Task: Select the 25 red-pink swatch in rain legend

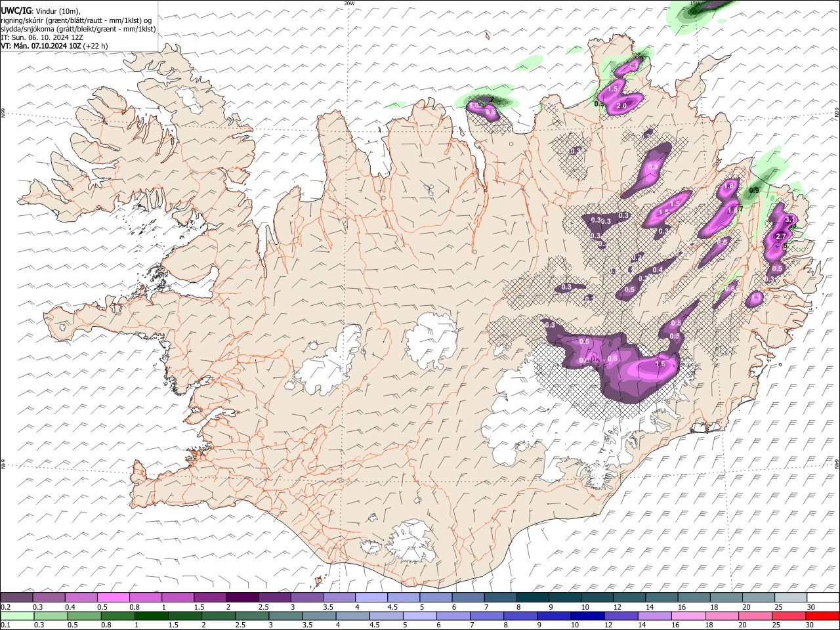Action: (788, 616)
